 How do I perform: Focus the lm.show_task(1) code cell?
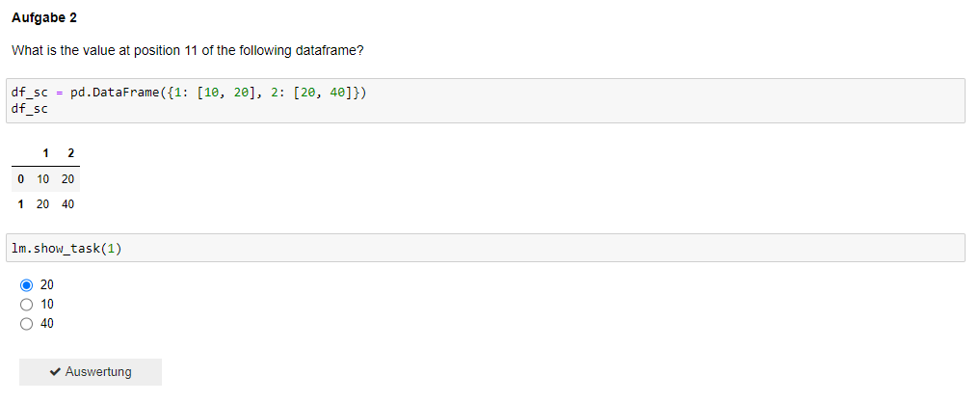click(485, 248)
